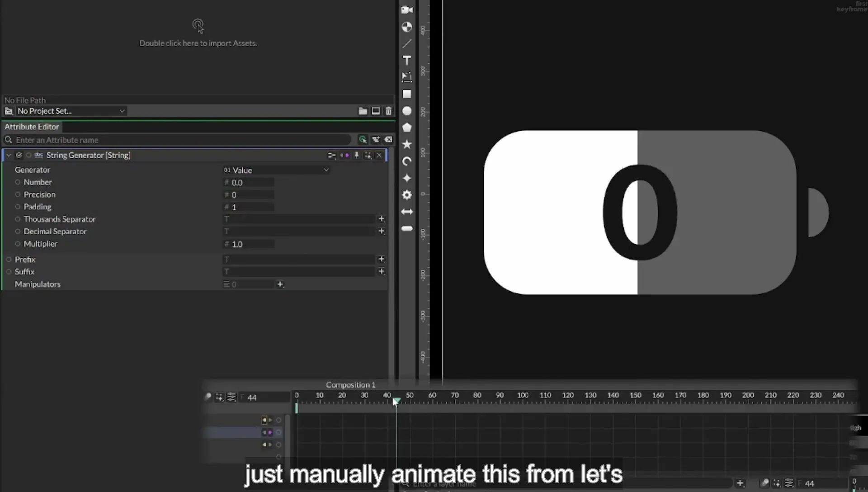Toggle the Number attribute keyframe circle
The width and height of the screenshot is (868, 492).
[18, 182]
